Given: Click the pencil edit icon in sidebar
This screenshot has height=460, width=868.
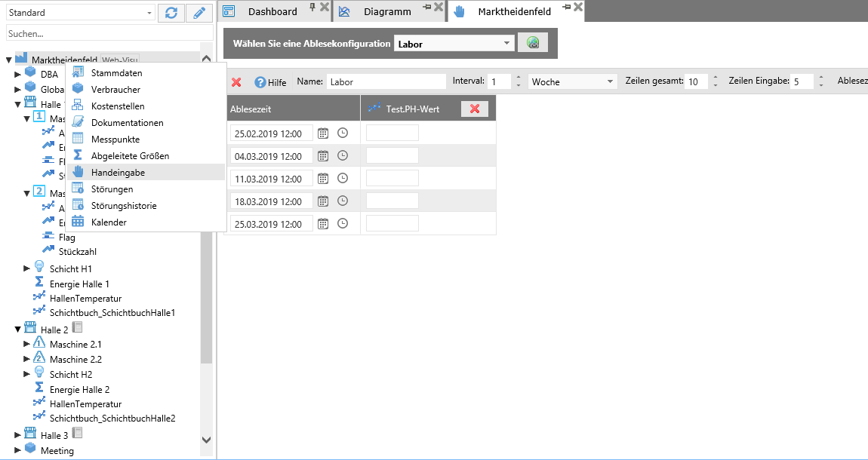Looking at the screenshot, I should click(x=200, y=13).
